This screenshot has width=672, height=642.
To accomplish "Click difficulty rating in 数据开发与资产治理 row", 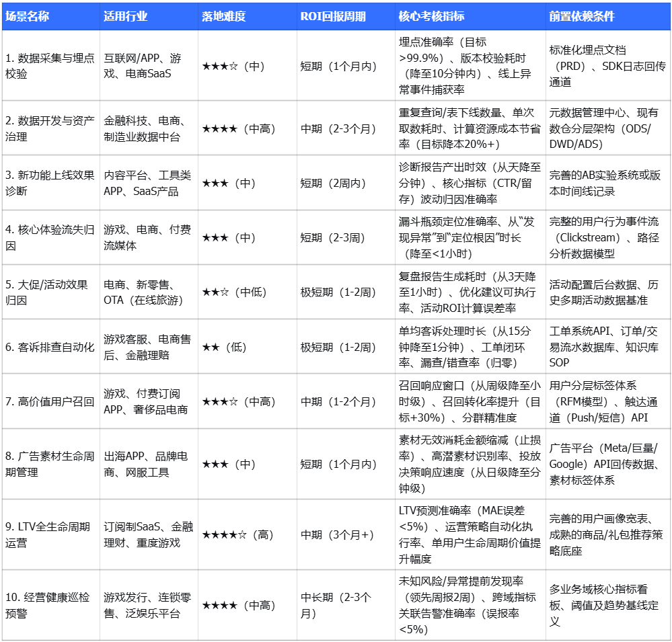I will [x=248, y=128].
